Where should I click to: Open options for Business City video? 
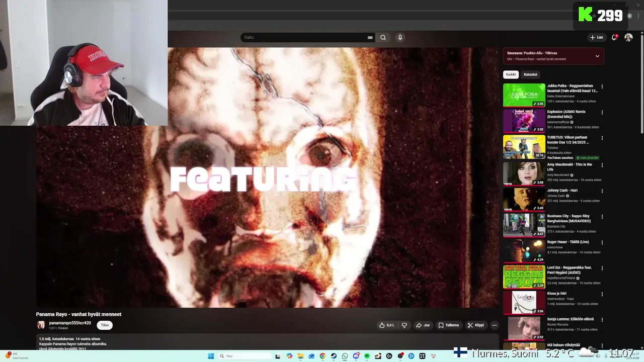tap(602, 217)
